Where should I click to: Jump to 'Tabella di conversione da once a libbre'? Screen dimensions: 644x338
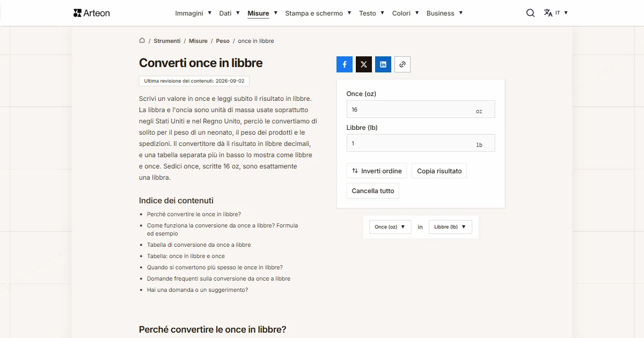pos(199,245)
